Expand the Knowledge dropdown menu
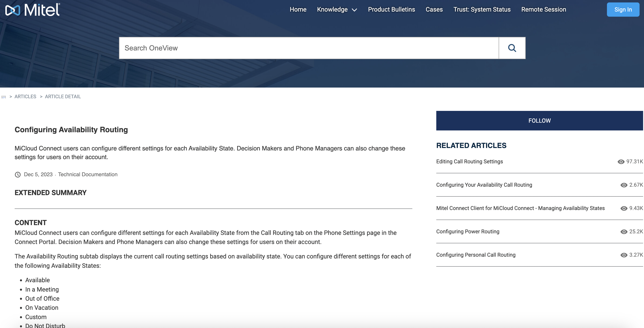This screenshot has height=328, width=644. click(x=337, y=10)
